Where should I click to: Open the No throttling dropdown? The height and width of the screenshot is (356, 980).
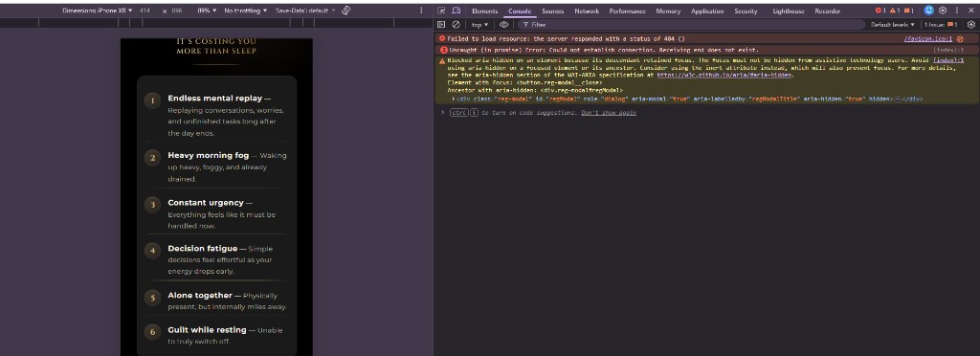tap(246, 11)
